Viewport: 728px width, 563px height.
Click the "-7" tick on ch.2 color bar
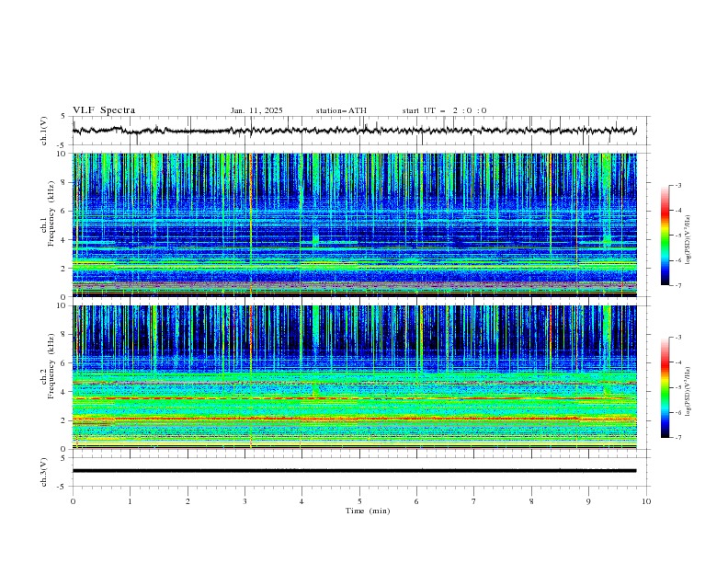coord(678,438)
